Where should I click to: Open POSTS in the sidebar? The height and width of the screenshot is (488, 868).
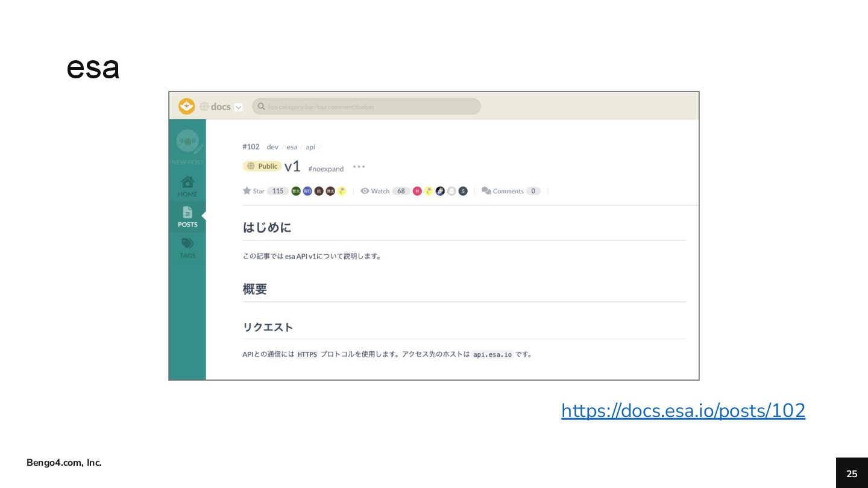pyautogui.click(x=187, y=217)
